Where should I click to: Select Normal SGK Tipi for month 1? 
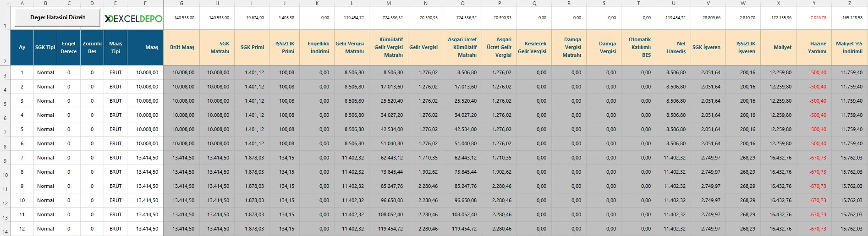45,72
